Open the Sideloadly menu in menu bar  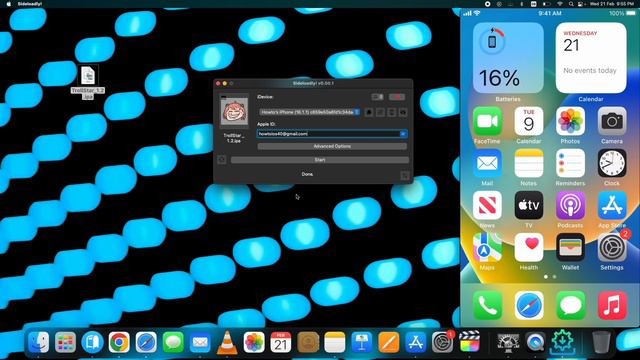click(30, 4)
